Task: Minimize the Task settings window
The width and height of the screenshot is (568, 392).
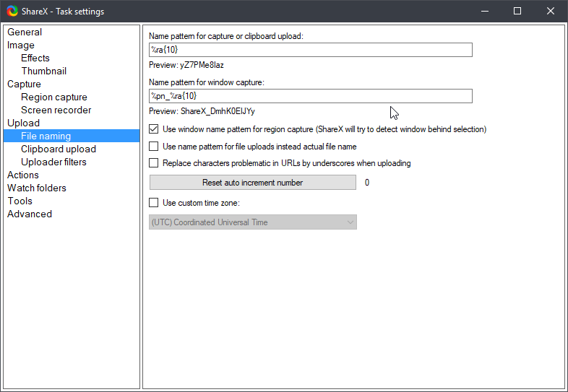Action: [485, 12]
